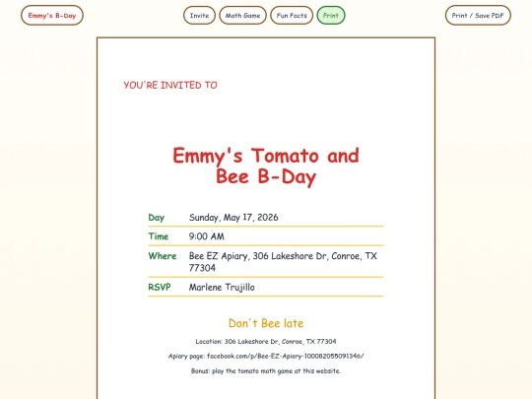Click the Bee EZ Apiary address text

(283, 262)
